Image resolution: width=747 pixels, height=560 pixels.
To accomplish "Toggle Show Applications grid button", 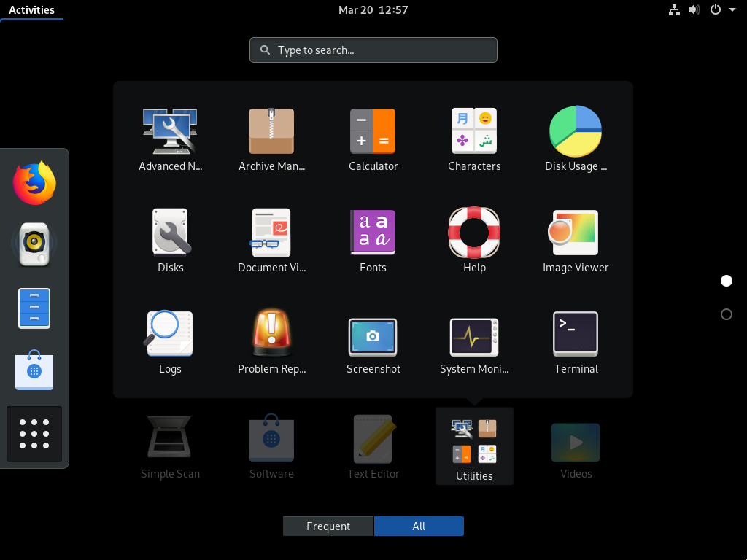I will coord(34,434).
